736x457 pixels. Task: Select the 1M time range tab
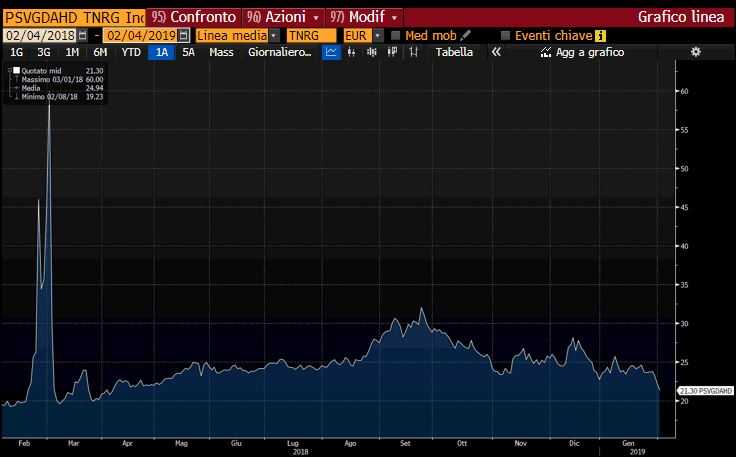[x=72, y=52]
